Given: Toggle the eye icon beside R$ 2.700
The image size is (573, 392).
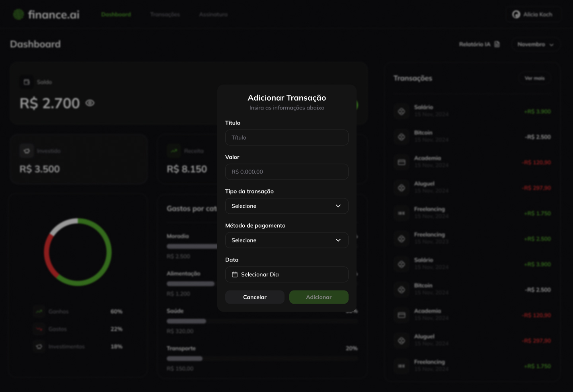Looking at the screenshot, I should [x=90, y=103].
